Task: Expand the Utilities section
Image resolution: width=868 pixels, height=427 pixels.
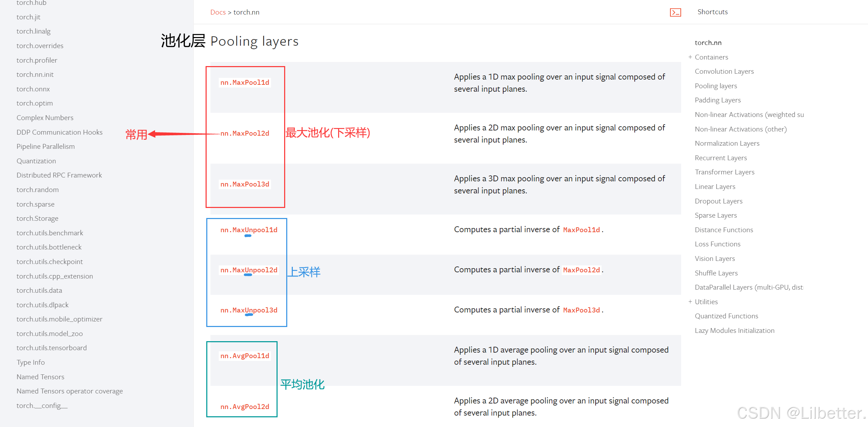Action: click(690, 302)
